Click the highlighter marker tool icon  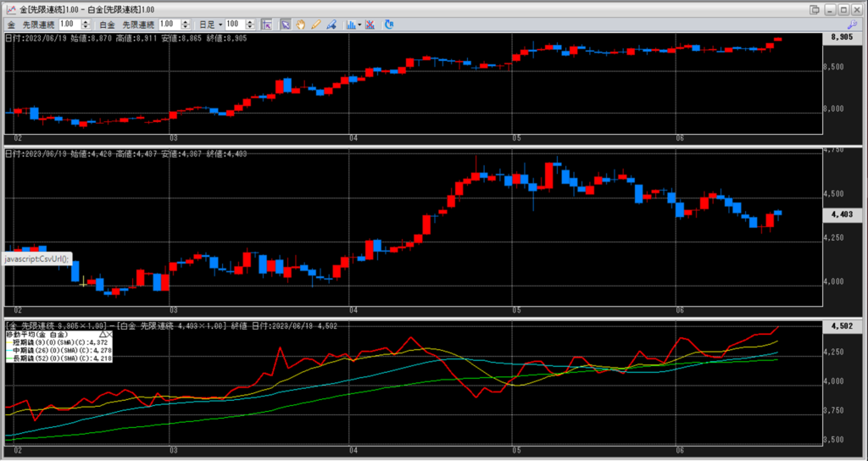[x=331, y=25]
